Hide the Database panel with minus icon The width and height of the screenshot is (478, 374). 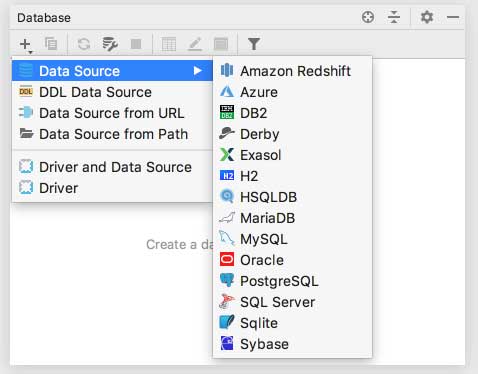pos(453,17)
